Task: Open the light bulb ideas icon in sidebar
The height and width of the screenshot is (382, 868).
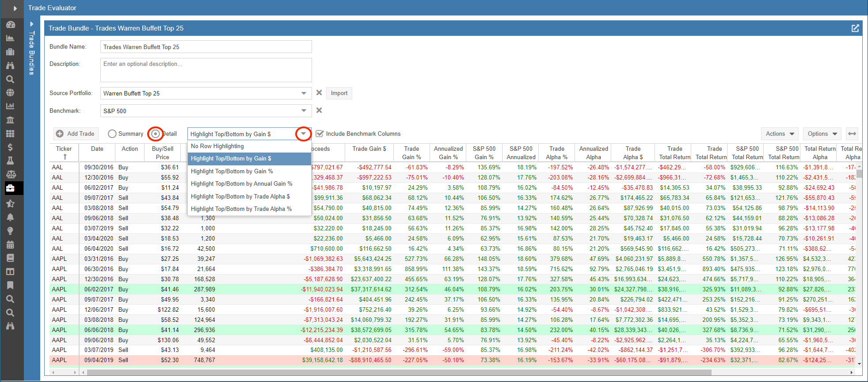Action: (11, 231)
